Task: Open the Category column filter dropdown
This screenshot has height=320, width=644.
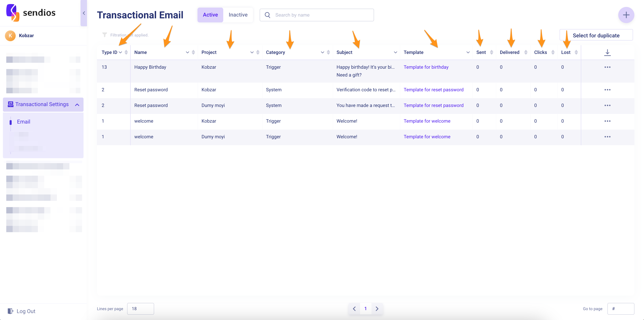Action: (322, 52)
